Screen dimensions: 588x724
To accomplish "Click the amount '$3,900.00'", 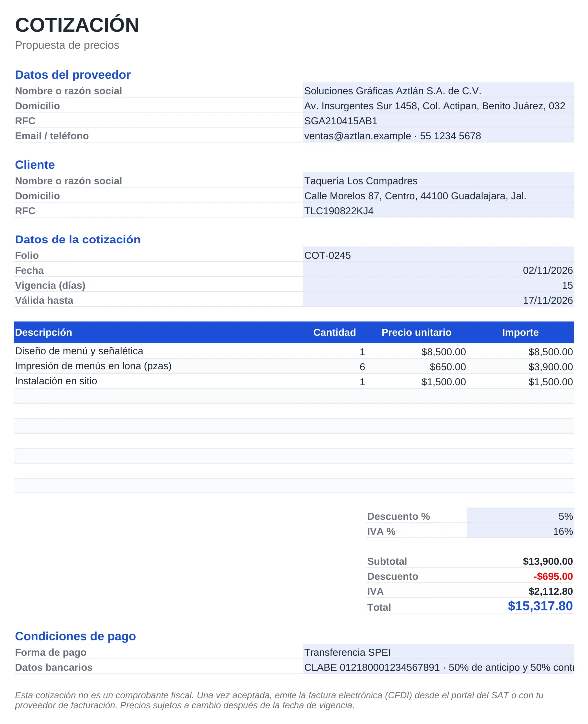I will tap(551, 367).
